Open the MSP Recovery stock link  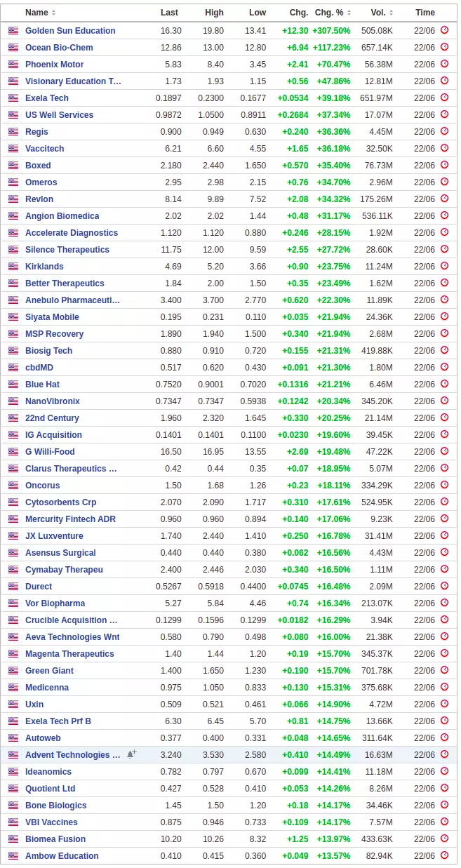(x=54, y=334)
